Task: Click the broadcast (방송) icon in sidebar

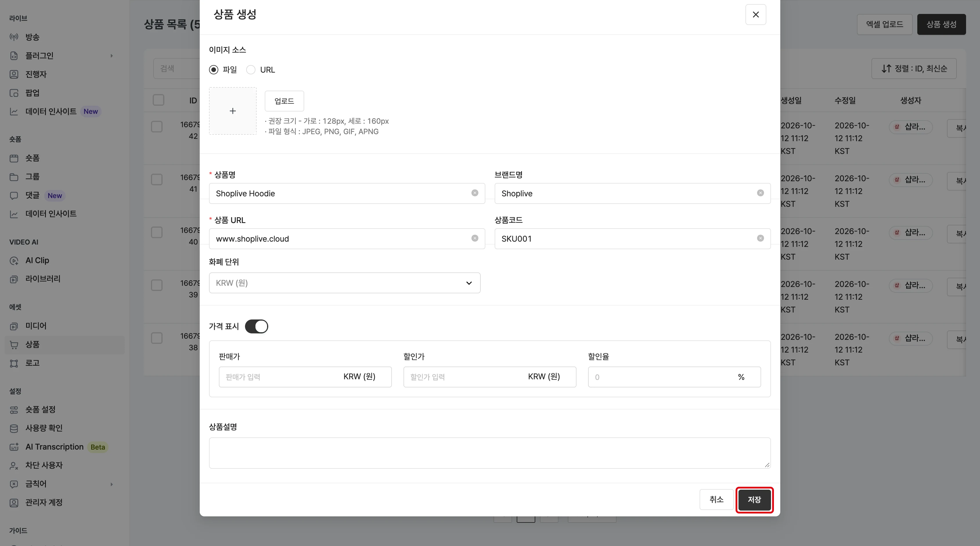Action: (x=14, y=37)
